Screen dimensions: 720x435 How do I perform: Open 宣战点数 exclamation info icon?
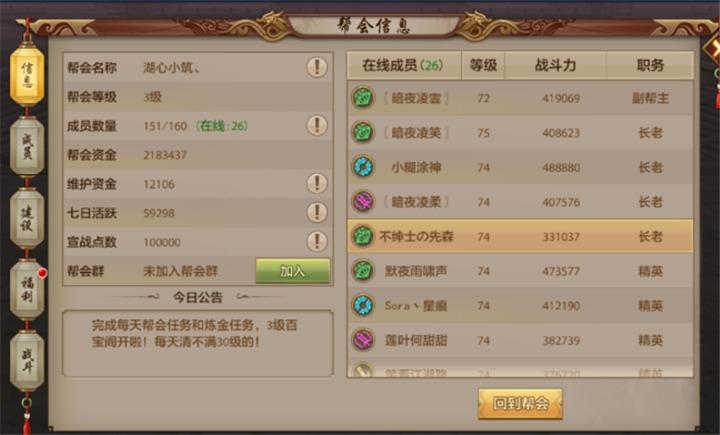pyautogui.click(x=317, y=242)
